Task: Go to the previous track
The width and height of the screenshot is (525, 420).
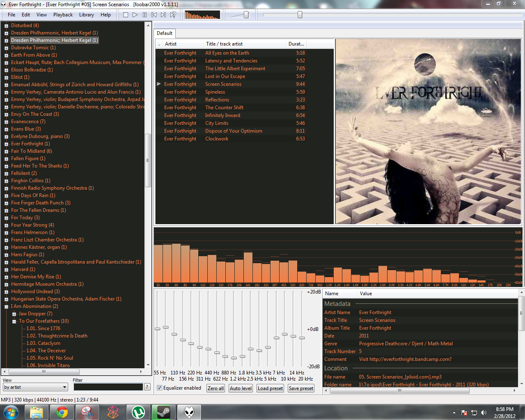Action: click(x=154, y=15)
